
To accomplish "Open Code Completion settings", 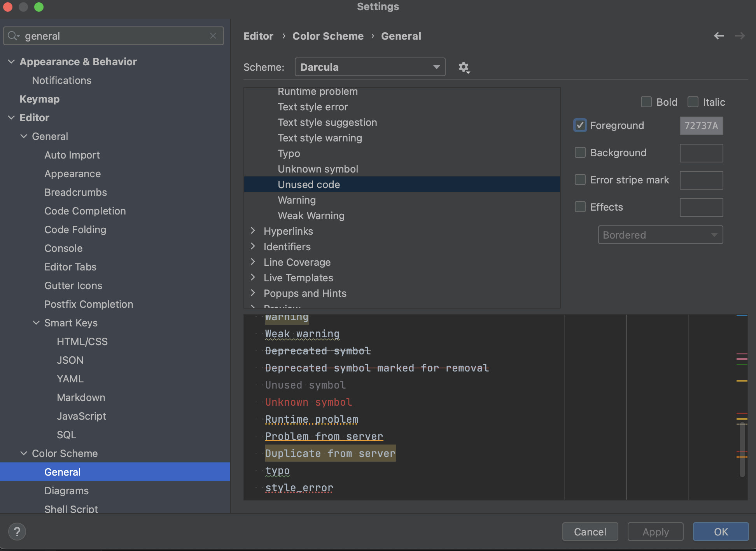I will (x=85, y=211).
